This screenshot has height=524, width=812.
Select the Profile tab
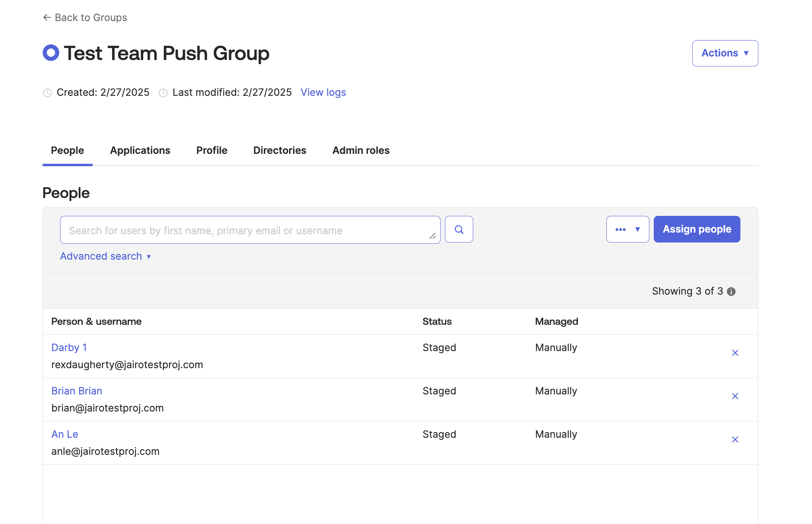pos(211,150)
